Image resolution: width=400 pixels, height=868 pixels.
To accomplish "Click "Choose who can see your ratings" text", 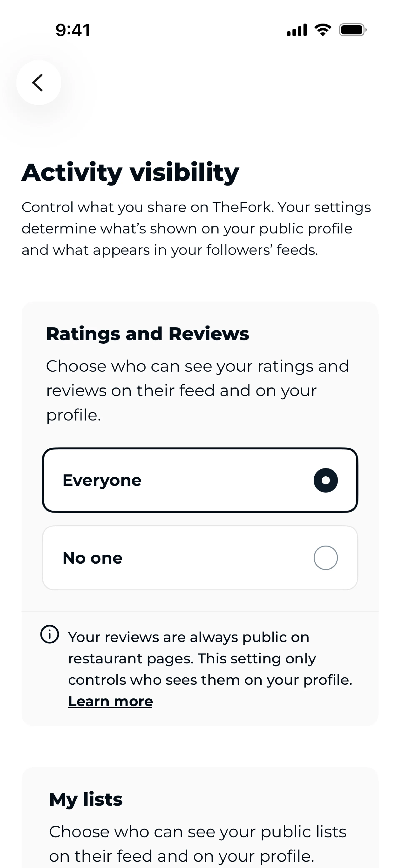I will (197, 366).
